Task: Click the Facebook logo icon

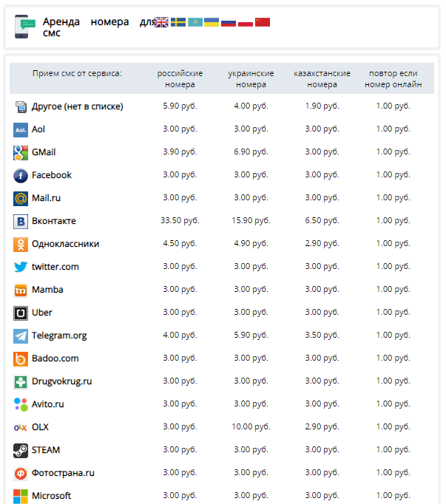Action: point(21,176)
